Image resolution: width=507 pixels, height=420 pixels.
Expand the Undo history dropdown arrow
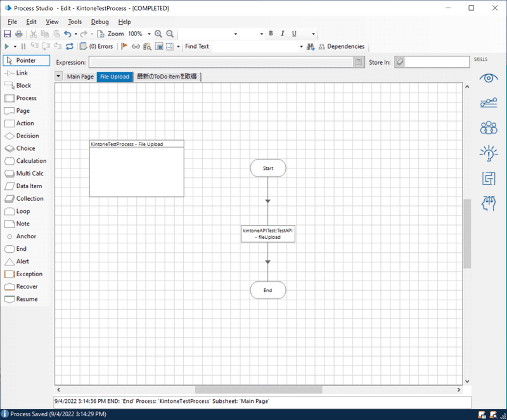pos(75,34)
